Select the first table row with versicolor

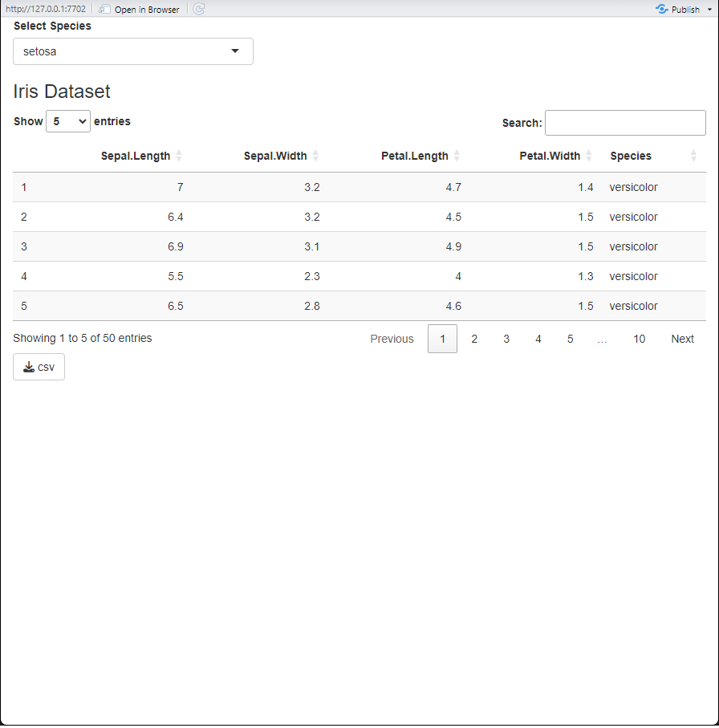[359, 187]
